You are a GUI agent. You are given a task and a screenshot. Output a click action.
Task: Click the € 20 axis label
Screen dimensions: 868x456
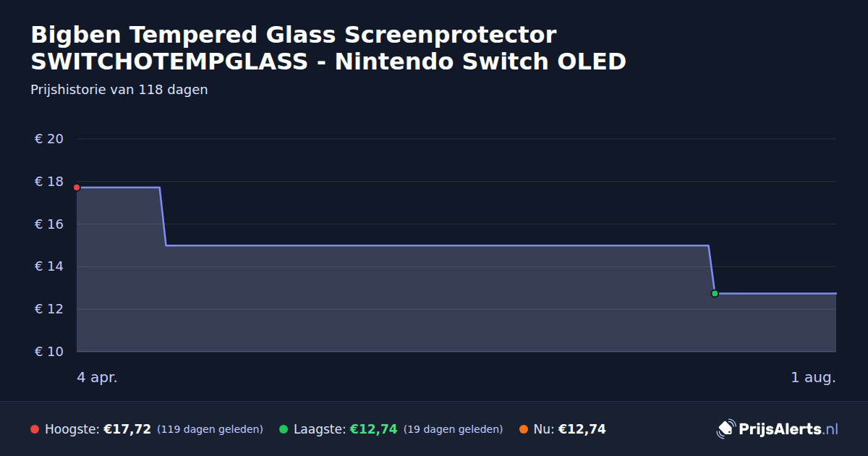49,139
